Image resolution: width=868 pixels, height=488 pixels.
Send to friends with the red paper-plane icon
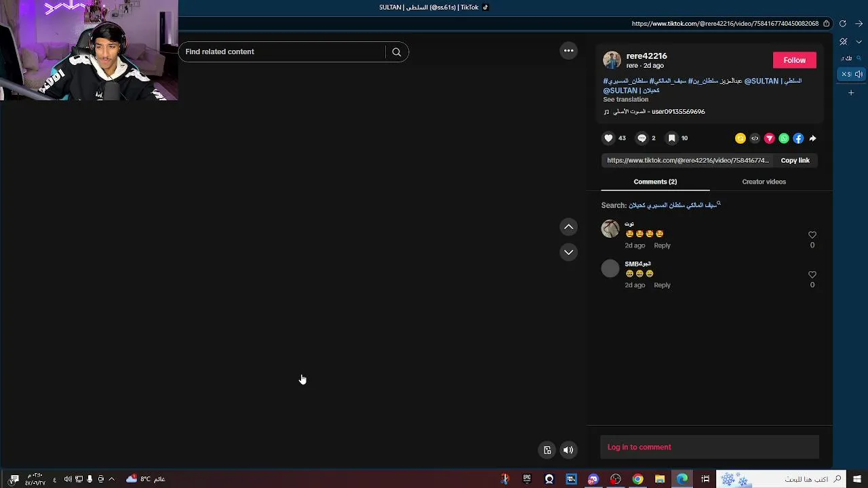point(769,138)
